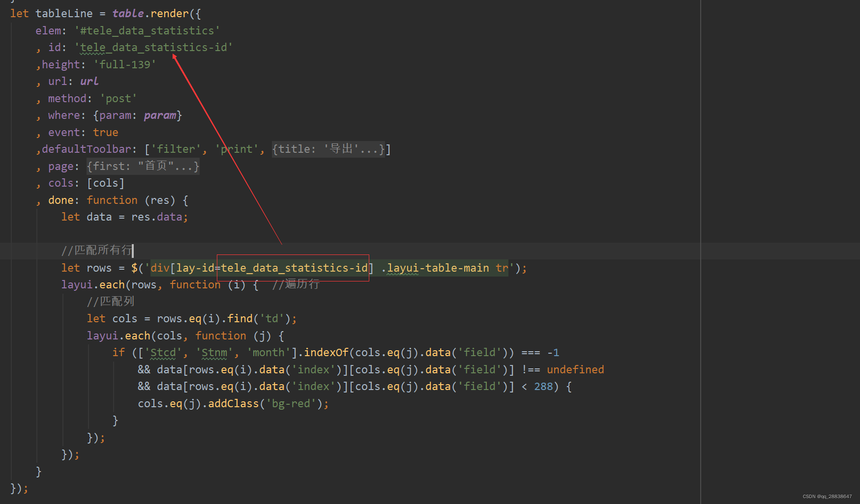Click 'method' property name
The height and width of the screenshot is (504, 860).
click(67, 99)
